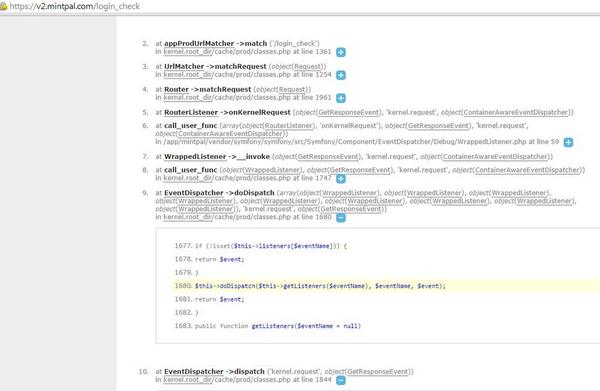This screenshot has width=600, height=391.
Task: Click appProdUrlMatcher class name
Action: point(199,44)
